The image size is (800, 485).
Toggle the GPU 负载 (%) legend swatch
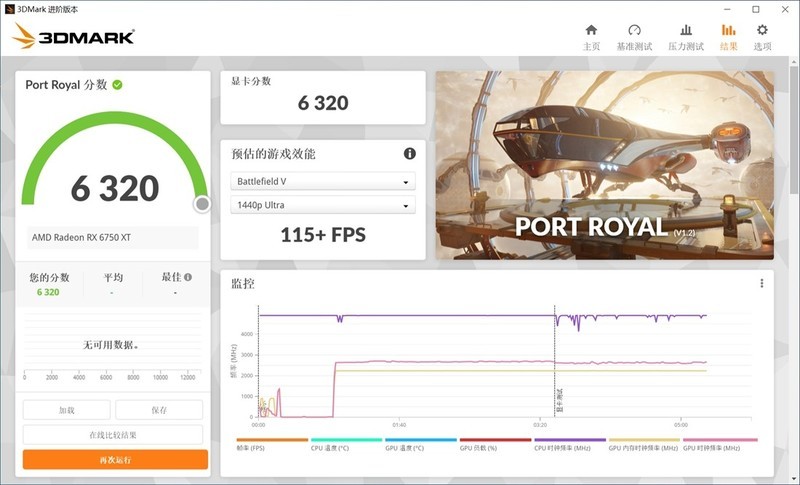click(495, 440)
